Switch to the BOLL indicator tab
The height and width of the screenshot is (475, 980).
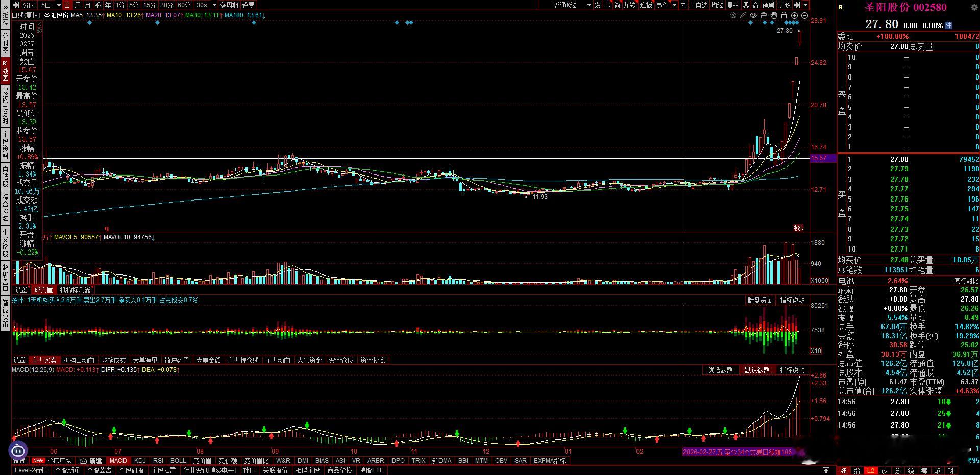pyautogui.click(x=178, y=461)
